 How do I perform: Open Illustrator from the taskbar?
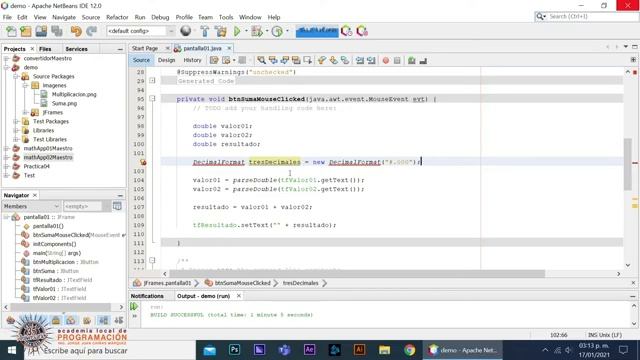[360, 350]
